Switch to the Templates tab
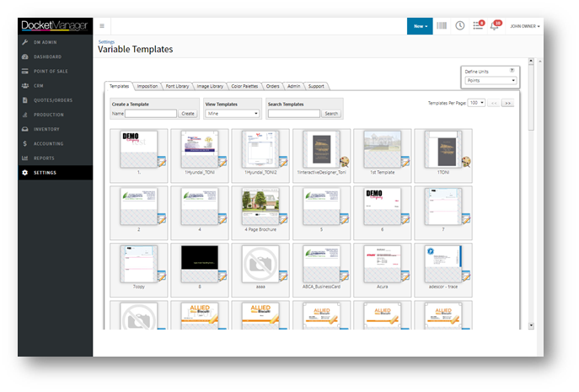579x392 pixels. (119, 86)
